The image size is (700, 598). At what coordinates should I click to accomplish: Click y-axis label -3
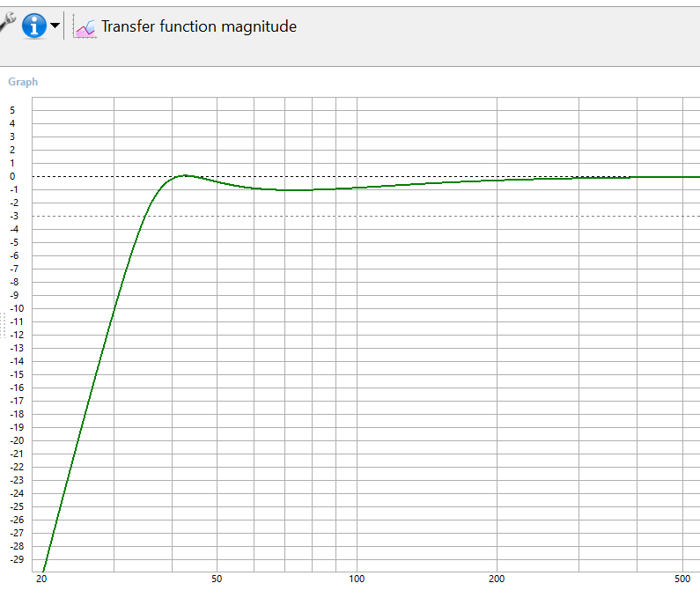[x=14, y=216]
